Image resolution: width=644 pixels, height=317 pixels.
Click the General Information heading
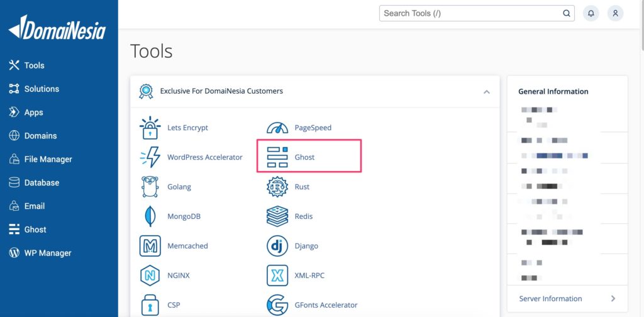point(553,92)
